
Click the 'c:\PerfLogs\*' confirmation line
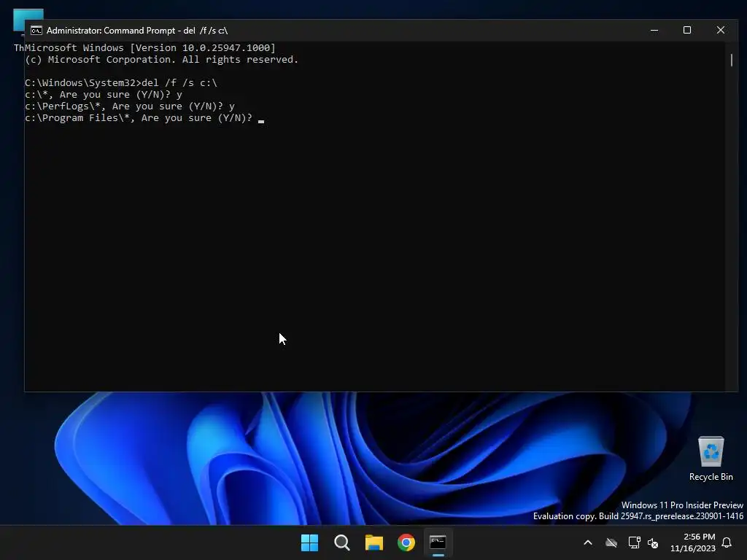coord(130,106)
